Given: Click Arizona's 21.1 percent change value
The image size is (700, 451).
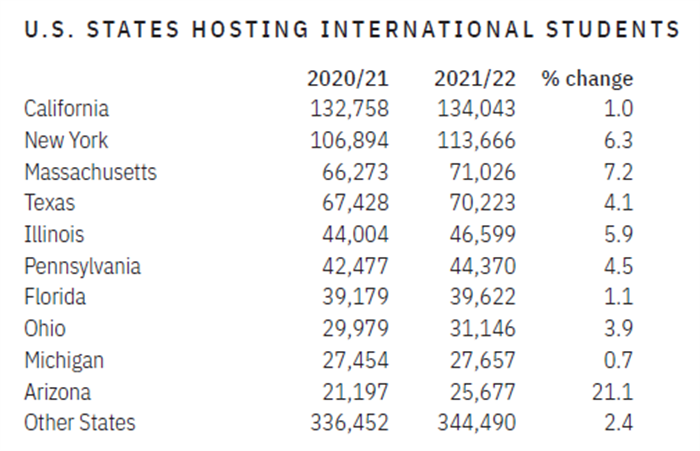Looking at the screenshot, I should [x=612, y=393].
